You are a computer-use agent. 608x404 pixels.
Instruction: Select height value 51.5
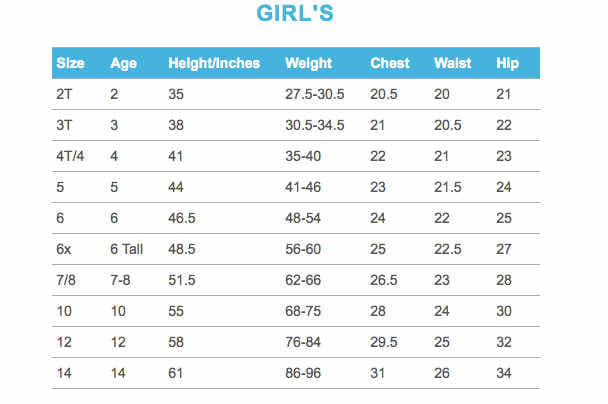tap(181, 280)
